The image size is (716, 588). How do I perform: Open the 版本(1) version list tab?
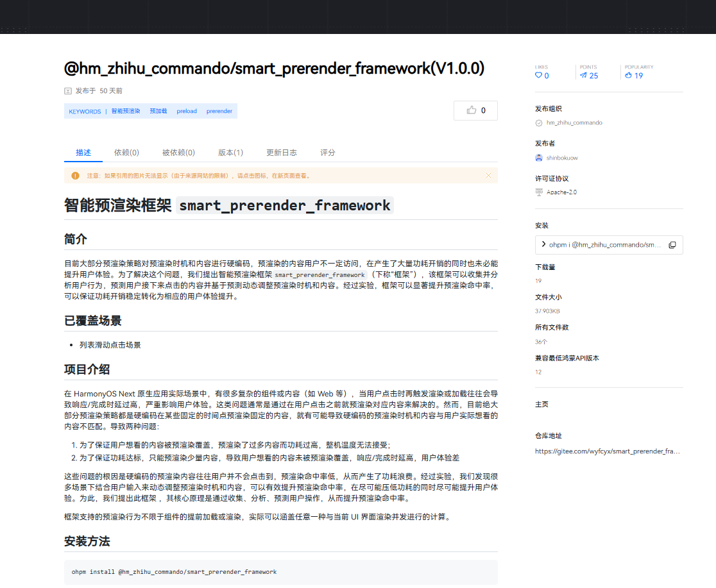[230, 152]
